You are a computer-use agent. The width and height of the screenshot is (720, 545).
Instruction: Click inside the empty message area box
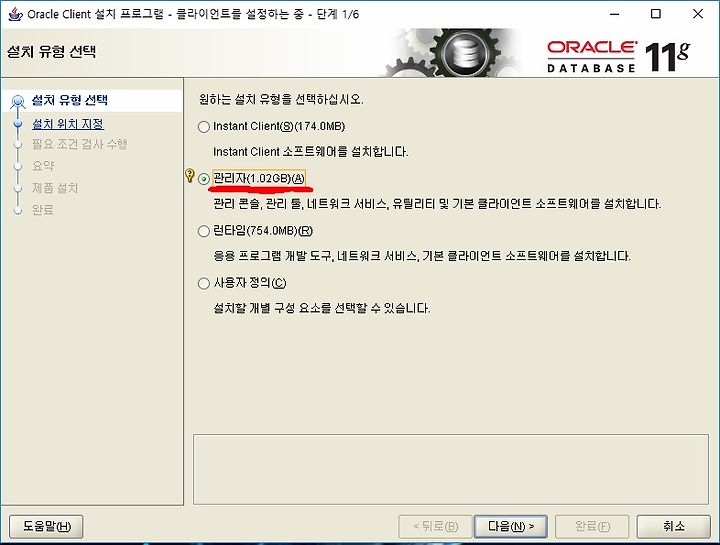click(x=451, y=469)
